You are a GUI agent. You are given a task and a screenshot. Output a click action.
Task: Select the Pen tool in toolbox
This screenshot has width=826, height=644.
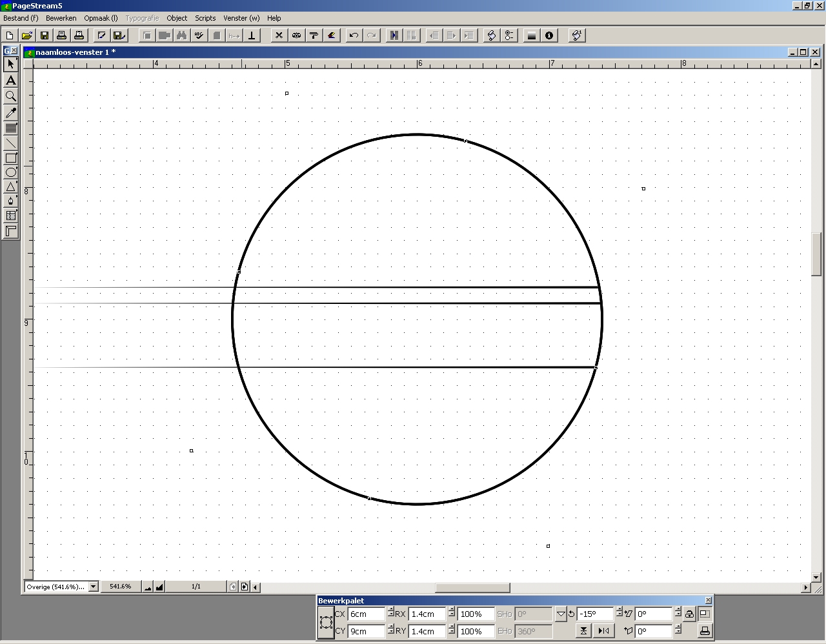(11, 201)
